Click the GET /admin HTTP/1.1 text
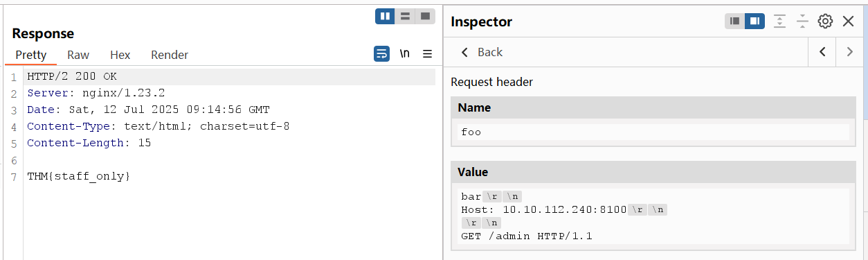868x260 pixels. pyautogui.click(x=527, y=236)
